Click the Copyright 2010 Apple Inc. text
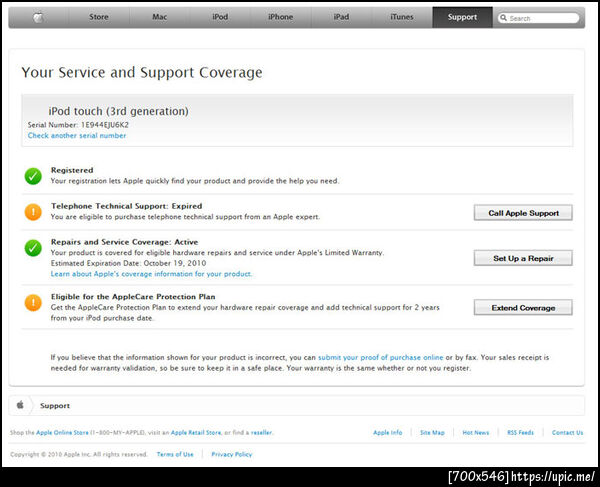Screen dimensions: 600x487 click(x=78, y=454)
